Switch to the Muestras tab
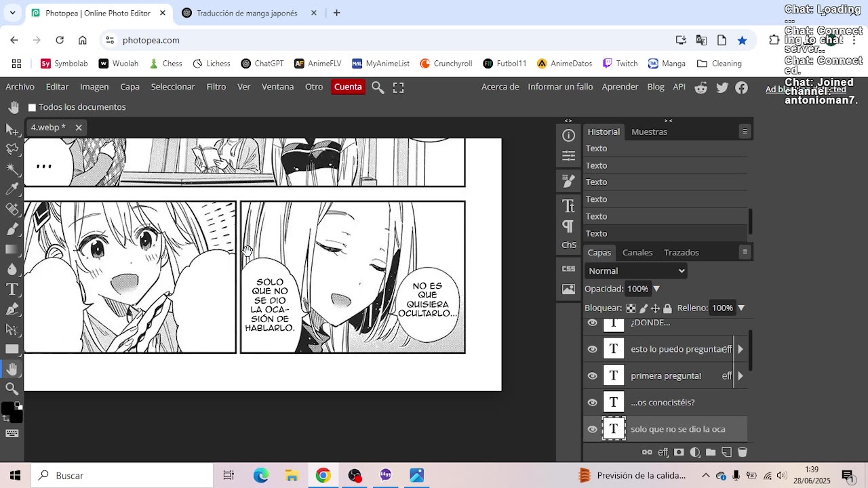This screenshot has height=488, width=868. (649, 131)
